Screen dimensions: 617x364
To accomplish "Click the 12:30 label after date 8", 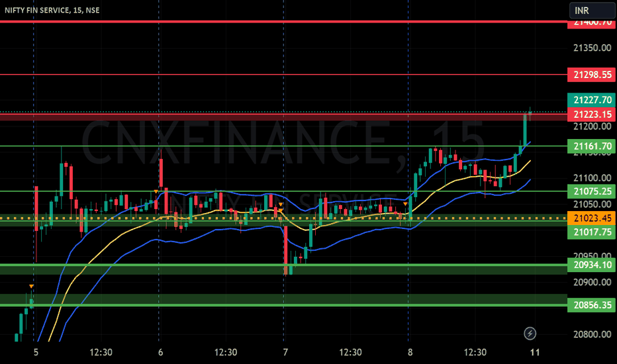I will (475, 352).
